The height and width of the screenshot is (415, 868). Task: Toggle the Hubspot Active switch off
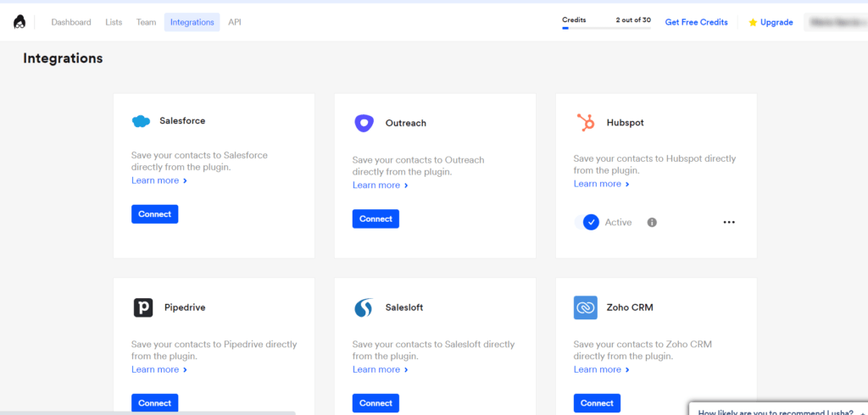point(587,223)
